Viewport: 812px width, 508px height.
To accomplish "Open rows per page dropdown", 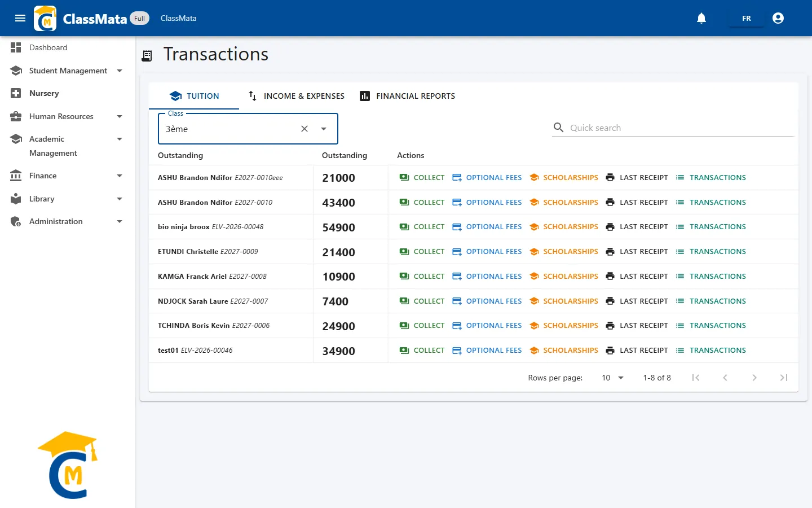I will [612, 378].
